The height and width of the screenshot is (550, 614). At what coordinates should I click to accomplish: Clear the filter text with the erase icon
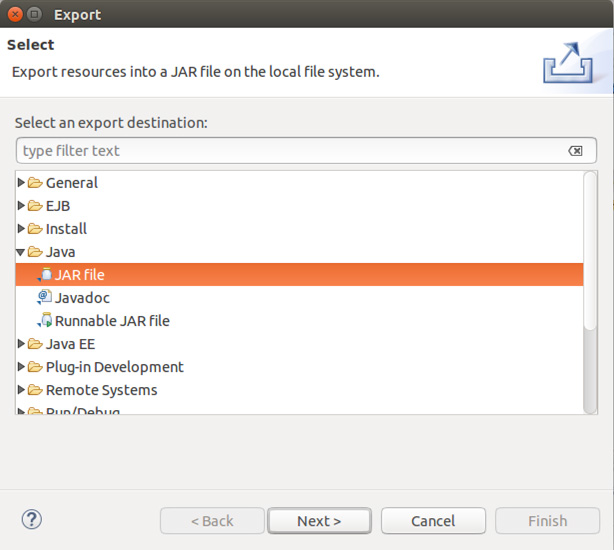tap(575, 151)
